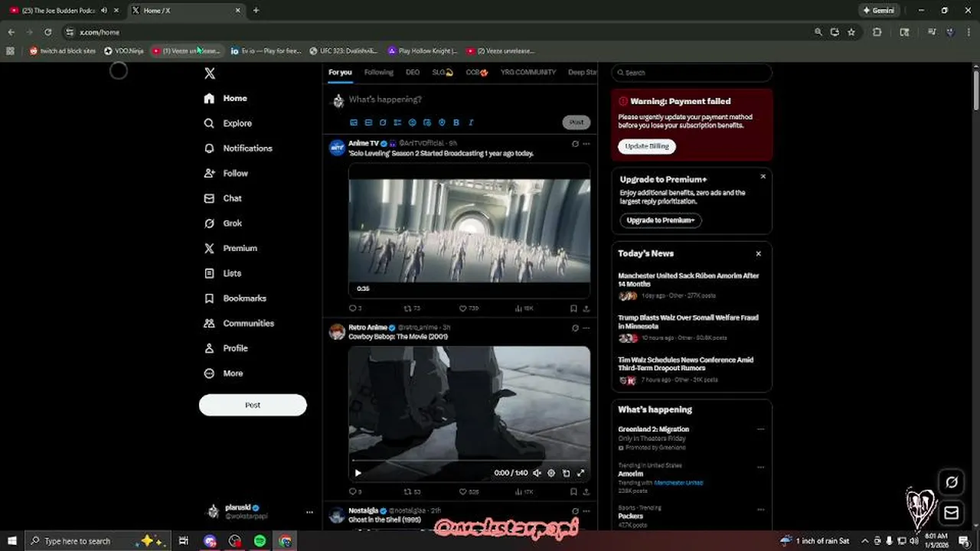The width and height of the screenshot is (980, 551).
Task: Like the Retro Anime Cowboy Bebop post
Action: click(469, 492)
